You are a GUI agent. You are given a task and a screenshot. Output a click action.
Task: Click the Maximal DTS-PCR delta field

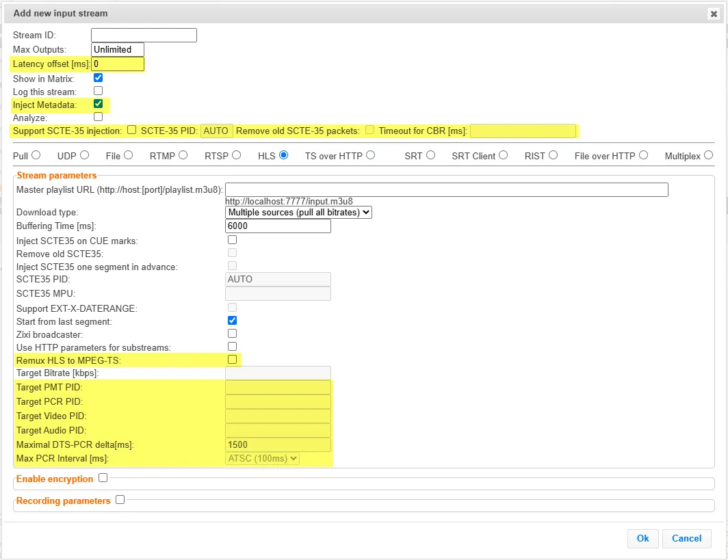tap(278, 445)
